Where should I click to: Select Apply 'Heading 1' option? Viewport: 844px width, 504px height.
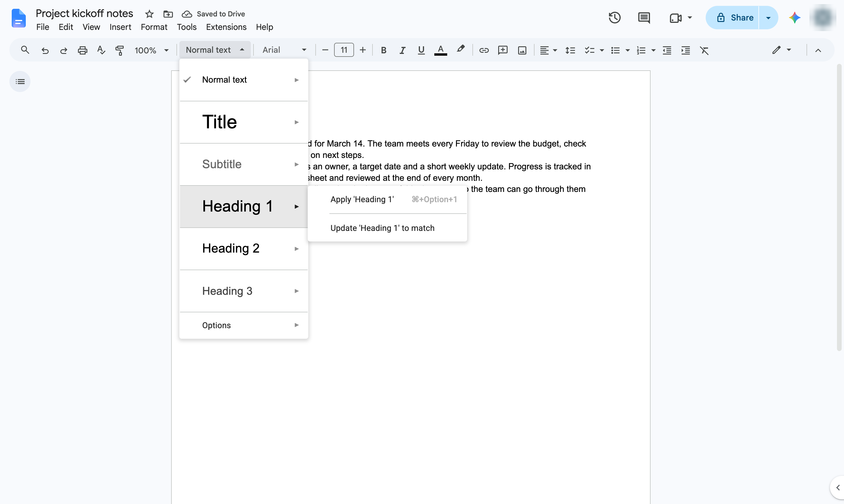pos(387,199)
